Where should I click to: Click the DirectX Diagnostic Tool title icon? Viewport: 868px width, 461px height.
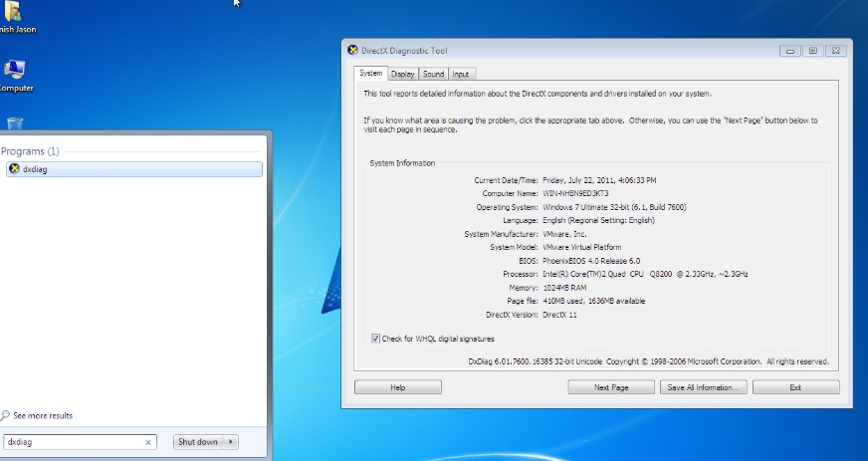pyautogui.click(x=352, y=51)
